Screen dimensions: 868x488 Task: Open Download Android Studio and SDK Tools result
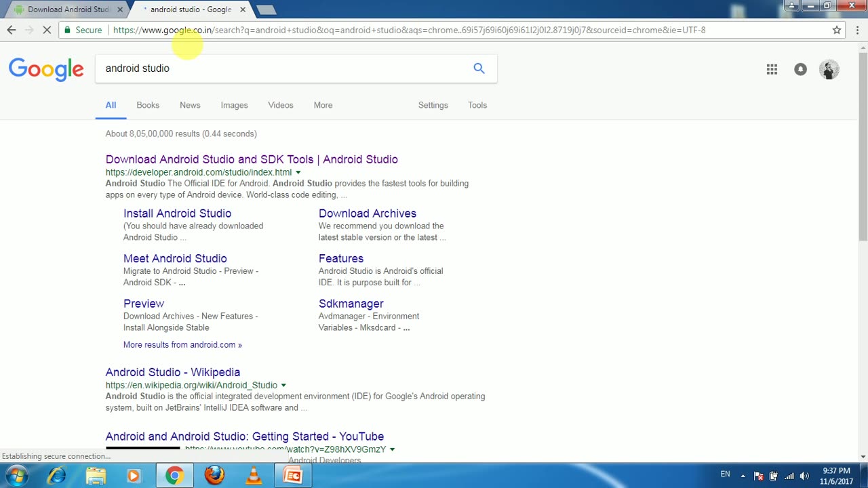pos(252,159)
